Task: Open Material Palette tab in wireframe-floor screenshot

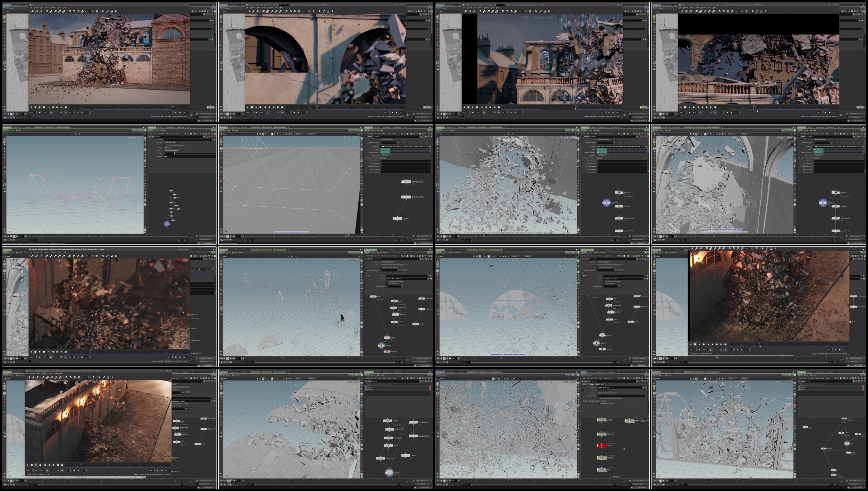Action: tap(387, 127)
